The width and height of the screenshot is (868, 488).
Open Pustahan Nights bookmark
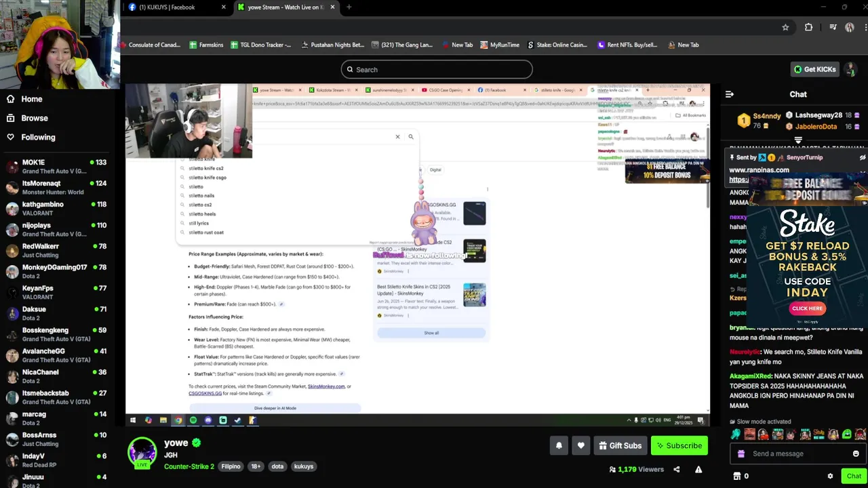pyautogui.click(x=332, y=45)
